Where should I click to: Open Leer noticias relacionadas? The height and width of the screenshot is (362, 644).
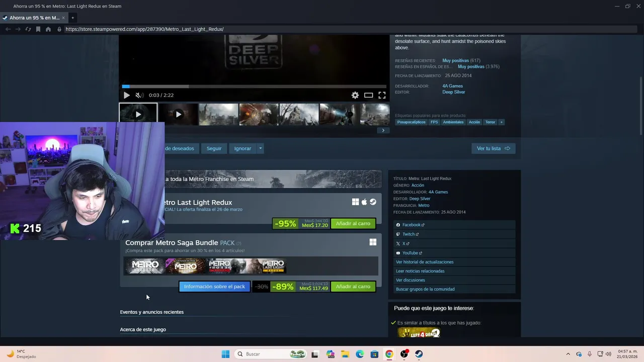(454, 271)
